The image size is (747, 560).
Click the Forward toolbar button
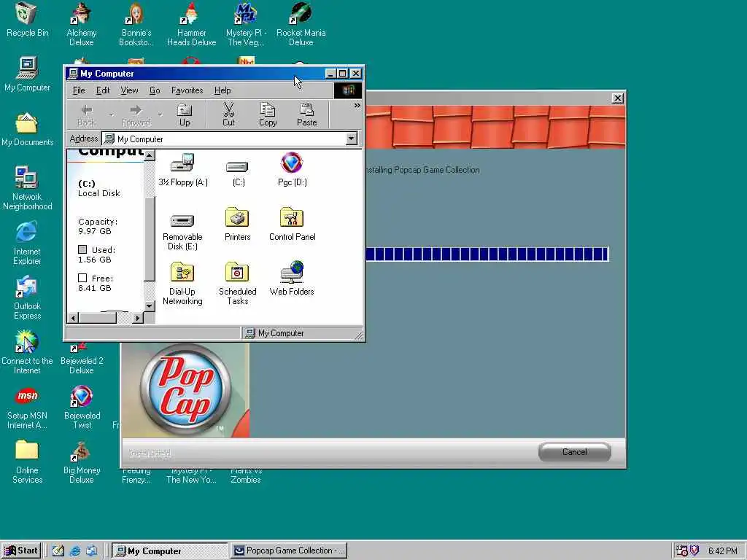click(x=136, y=114)
